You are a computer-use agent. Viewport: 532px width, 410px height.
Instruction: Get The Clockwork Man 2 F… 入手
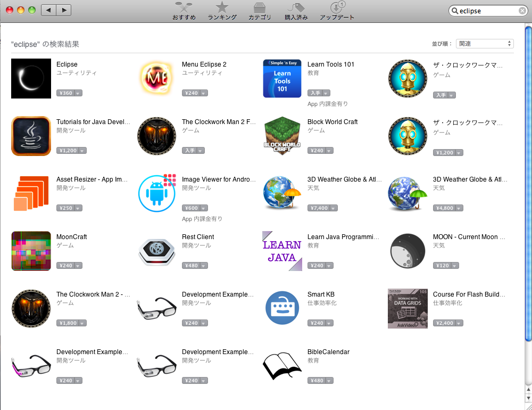point(190,151)
